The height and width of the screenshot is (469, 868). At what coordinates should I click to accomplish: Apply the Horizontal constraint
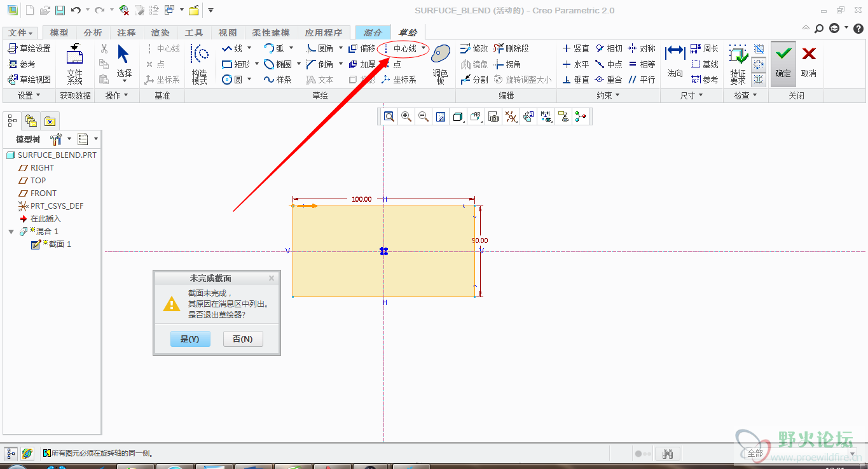point(575,64)
